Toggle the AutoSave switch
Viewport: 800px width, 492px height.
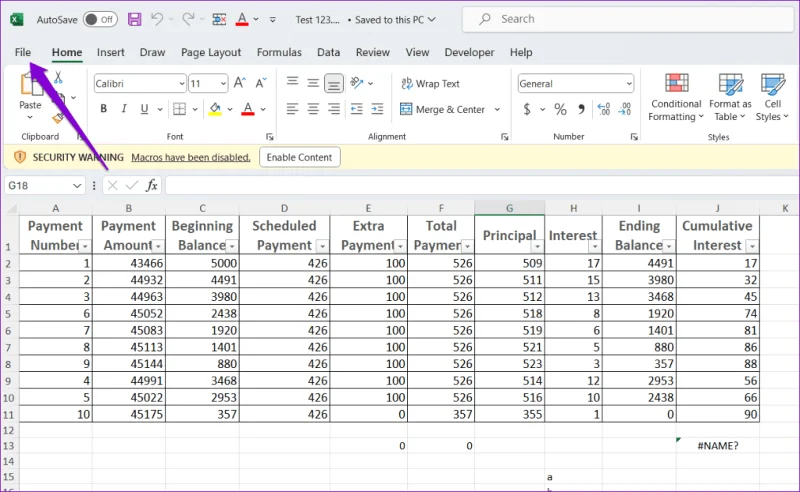tap(100, 19)
